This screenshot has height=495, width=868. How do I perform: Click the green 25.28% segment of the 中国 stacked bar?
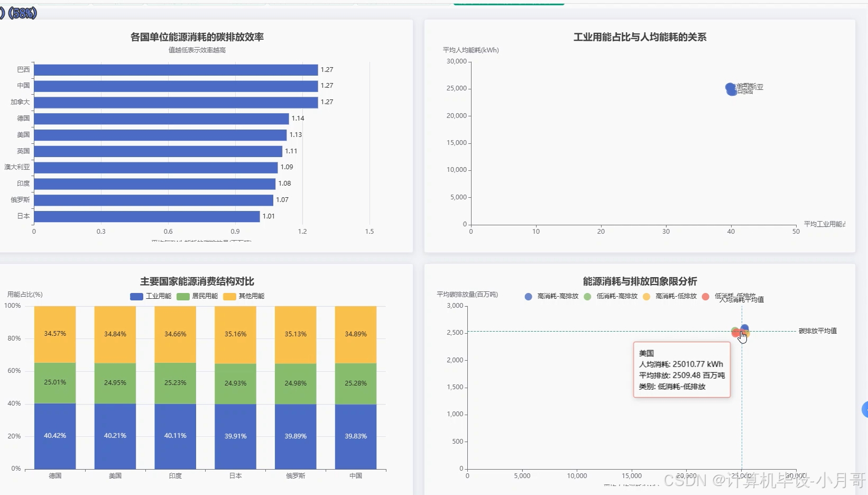[356, 384]
